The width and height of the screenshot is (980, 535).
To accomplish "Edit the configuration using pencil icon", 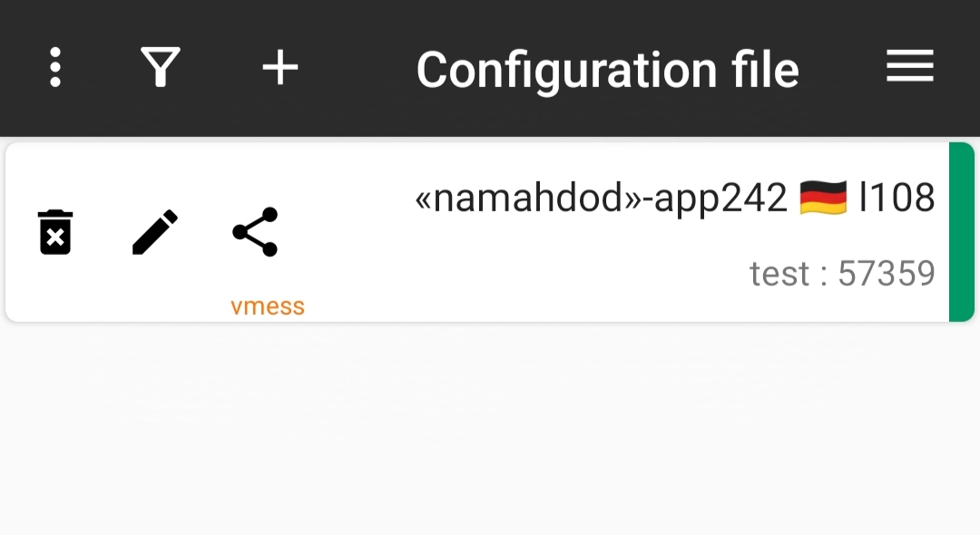I will [x=155, y=232].
